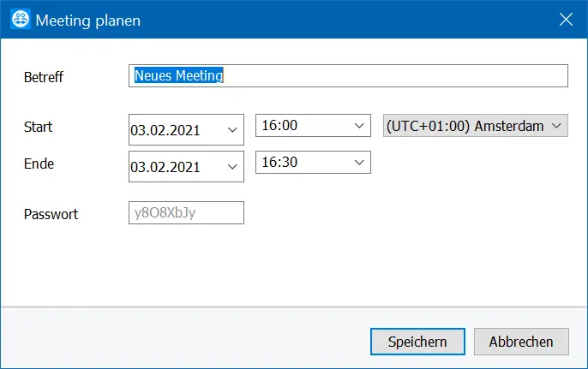Click the Passwort label

[x=51, y=214]
